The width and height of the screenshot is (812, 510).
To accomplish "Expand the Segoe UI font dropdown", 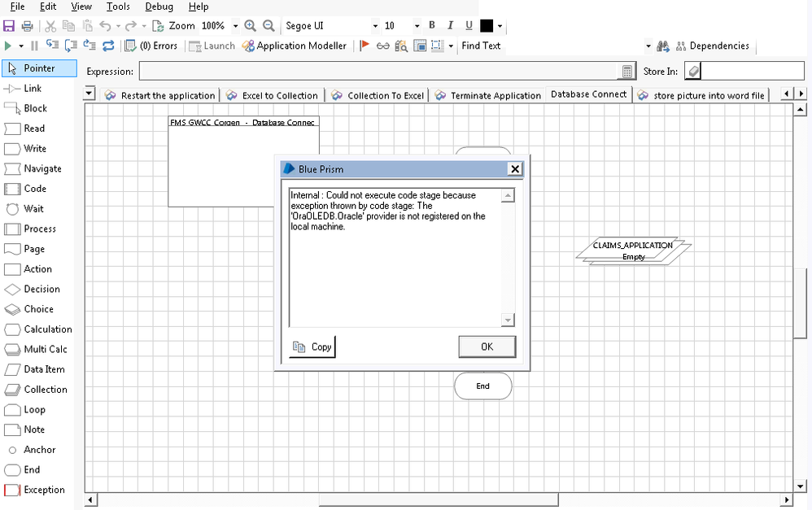I will pyautogui.click(x=375, y=26).
